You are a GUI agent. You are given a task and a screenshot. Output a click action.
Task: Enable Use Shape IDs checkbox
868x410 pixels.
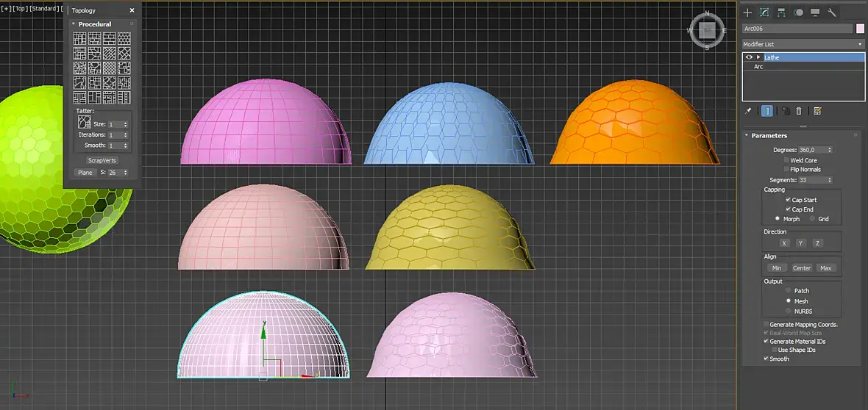click(x=775, y=350)
